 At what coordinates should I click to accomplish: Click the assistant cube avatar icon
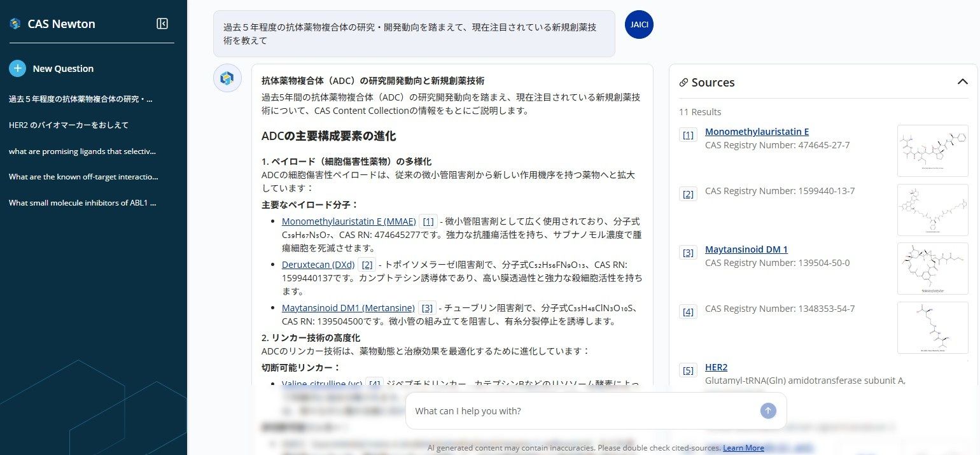pos(227,78)
